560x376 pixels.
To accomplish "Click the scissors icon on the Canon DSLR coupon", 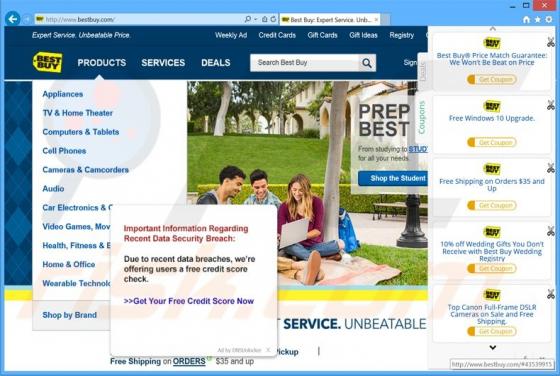I will pos(551,294).
